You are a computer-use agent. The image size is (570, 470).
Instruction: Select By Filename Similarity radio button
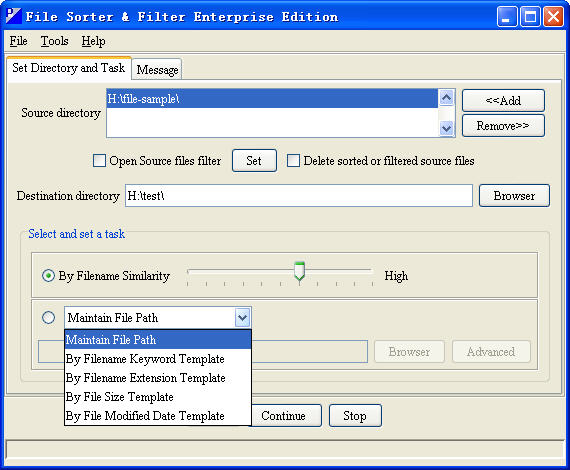(x=48, y=276)
